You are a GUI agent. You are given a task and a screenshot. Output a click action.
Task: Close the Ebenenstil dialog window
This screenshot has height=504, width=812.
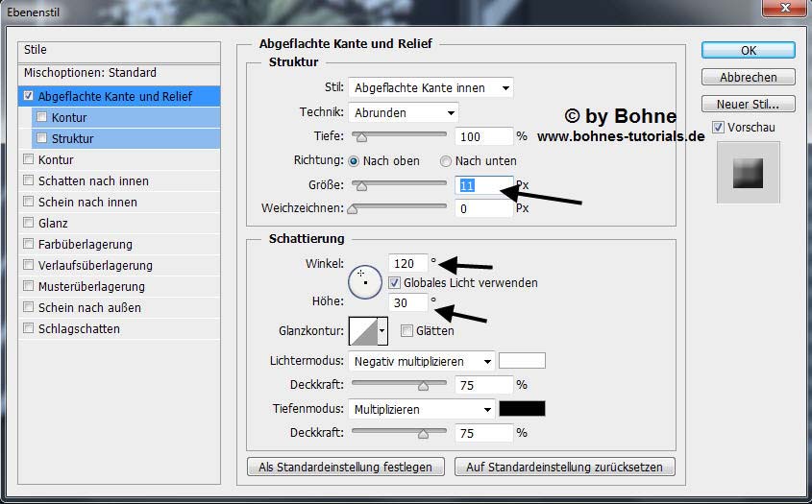(x=785, y=8)
